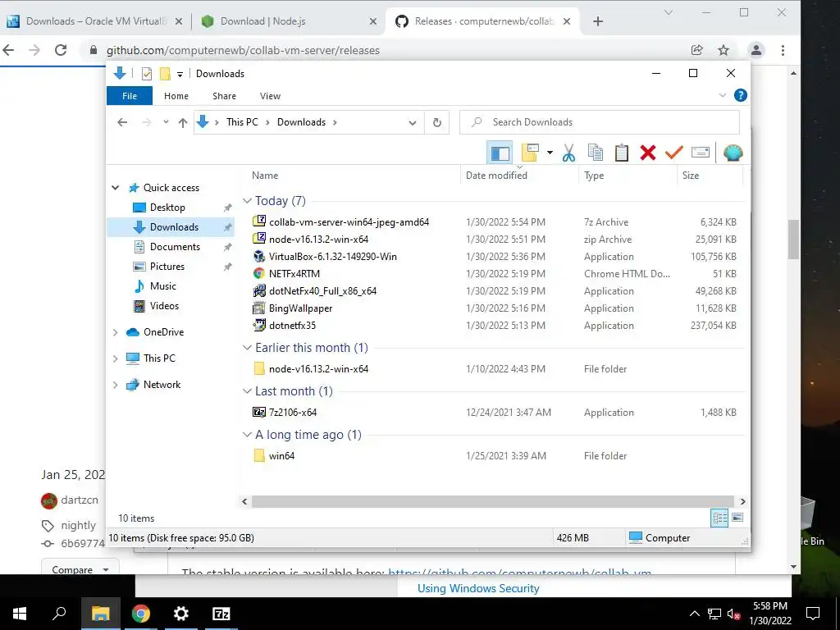840x630 pixels.
Task: Switch to large thumbnails view icon
Action: (737, 518)
